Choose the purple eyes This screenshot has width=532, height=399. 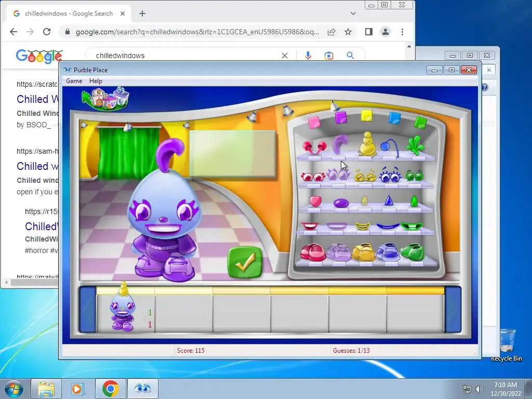(x=338, y=175)
